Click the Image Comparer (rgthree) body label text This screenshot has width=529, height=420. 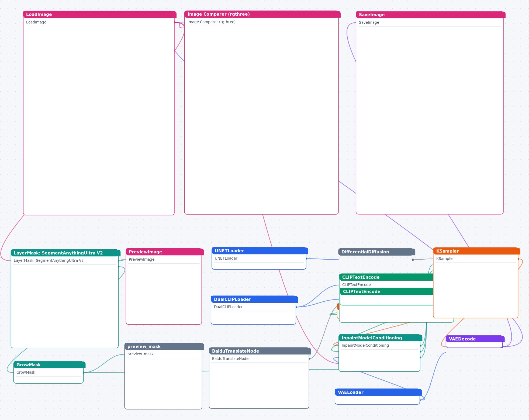[212, 22]
